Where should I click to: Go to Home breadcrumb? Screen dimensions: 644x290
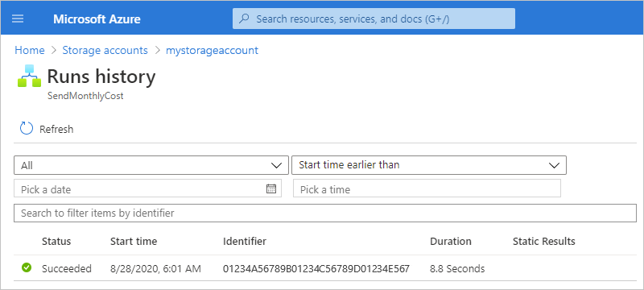tap(30, 50)
